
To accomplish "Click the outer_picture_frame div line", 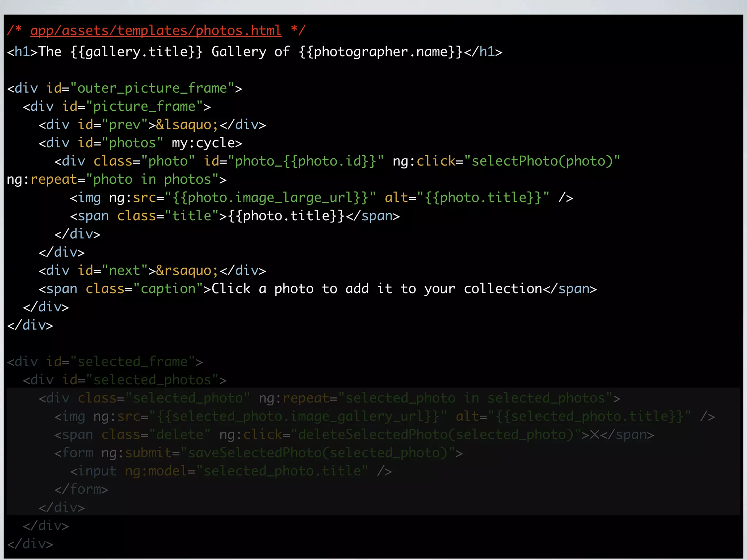I will click(x=124, y=88).
